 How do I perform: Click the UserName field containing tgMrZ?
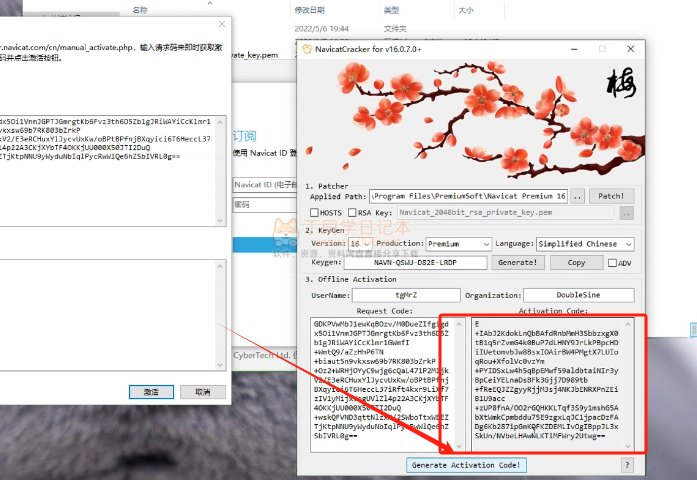(x=406, y=295)
